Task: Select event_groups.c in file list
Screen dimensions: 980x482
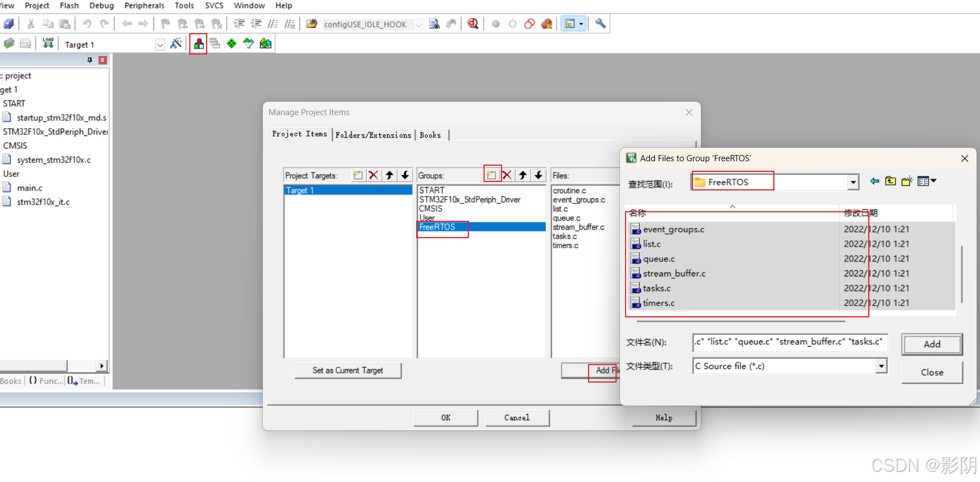Action: coord(673,229)
